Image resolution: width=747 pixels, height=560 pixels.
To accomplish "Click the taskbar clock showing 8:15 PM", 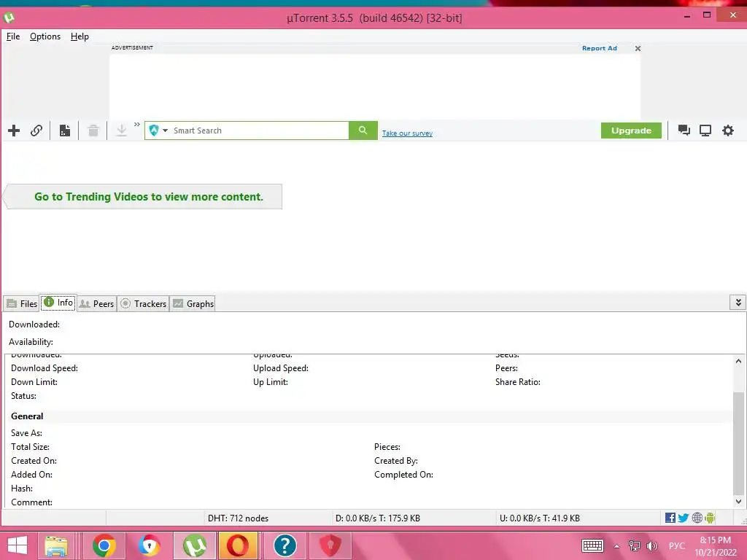I will pos(715,546).
